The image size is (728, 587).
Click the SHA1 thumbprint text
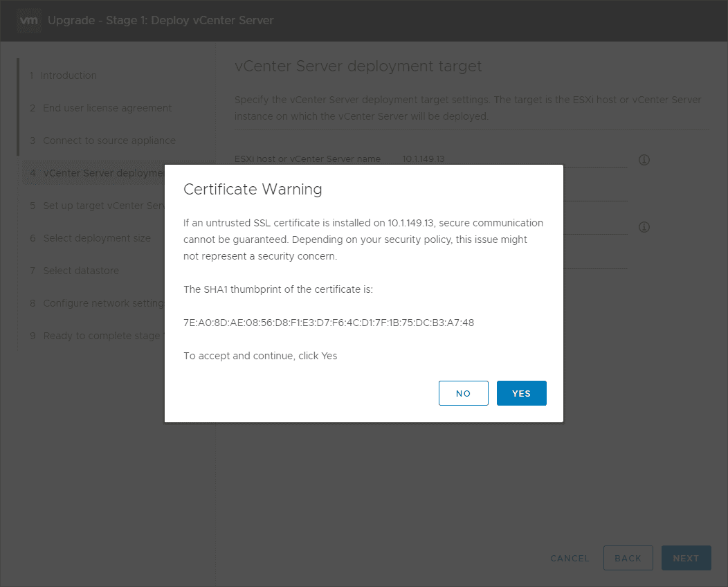[x=329, y=323]
